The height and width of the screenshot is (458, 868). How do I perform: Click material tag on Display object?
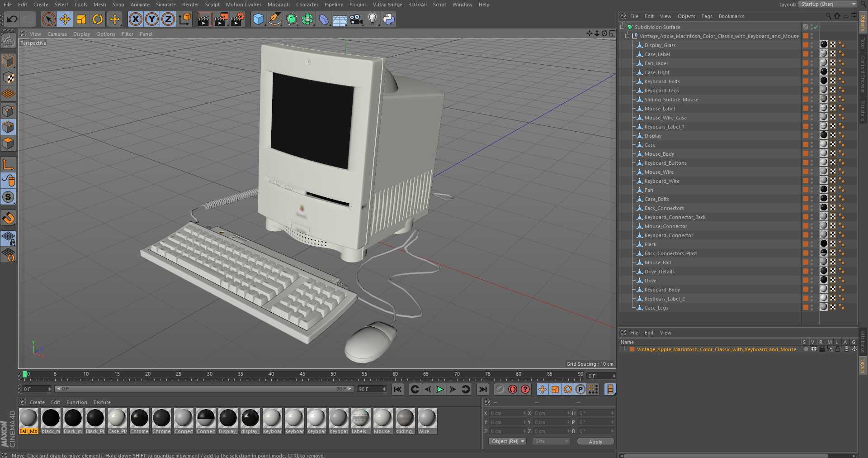pyautogui.click(x=824, y=135)
